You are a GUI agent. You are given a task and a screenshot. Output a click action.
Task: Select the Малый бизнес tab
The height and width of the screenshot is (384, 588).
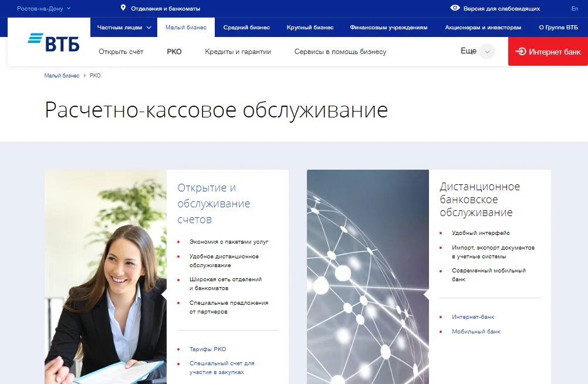pos(186,28)
